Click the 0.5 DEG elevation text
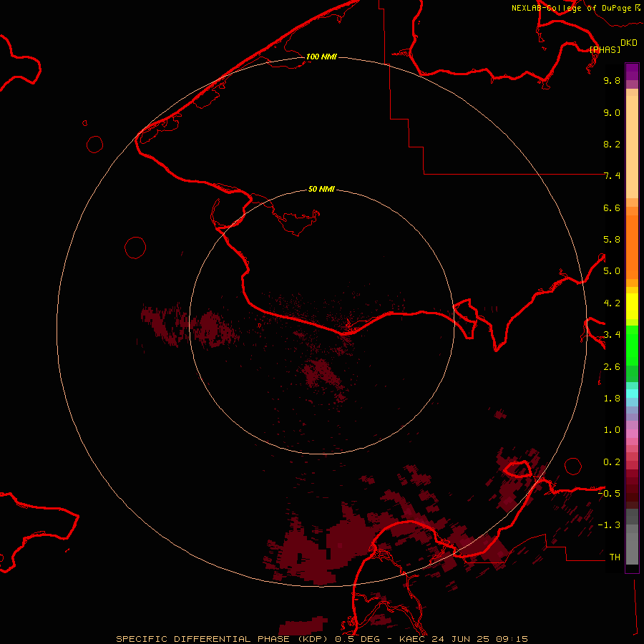This screenshot has width=644, height=644. [357, 639]
